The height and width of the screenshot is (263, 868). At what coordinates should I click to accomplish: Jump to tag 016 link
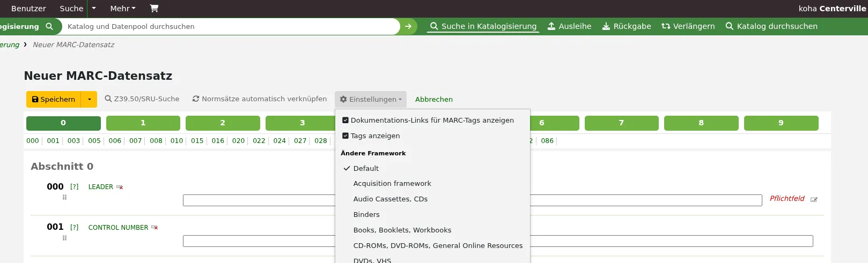(218, 141)
